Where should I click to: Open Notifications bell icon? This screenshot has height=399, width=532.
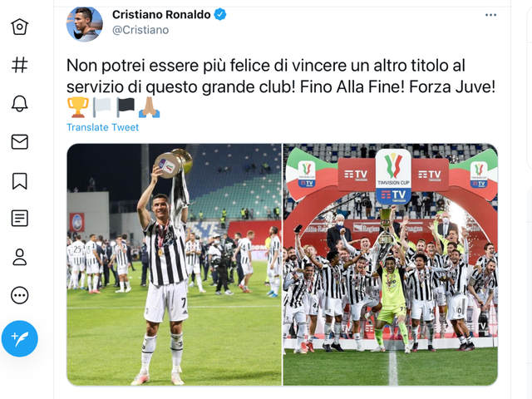pos(20,103)
